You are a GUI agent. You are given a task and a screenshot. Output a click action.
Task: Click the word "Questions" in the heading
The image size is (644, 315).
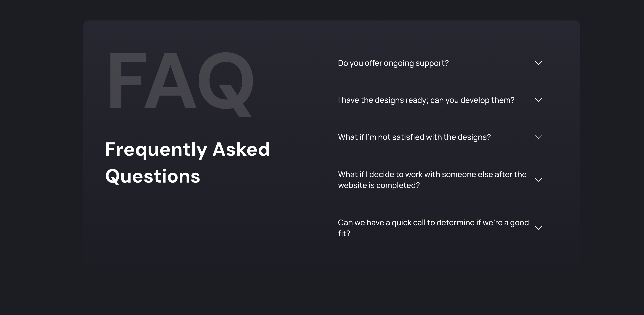point(153,176)
